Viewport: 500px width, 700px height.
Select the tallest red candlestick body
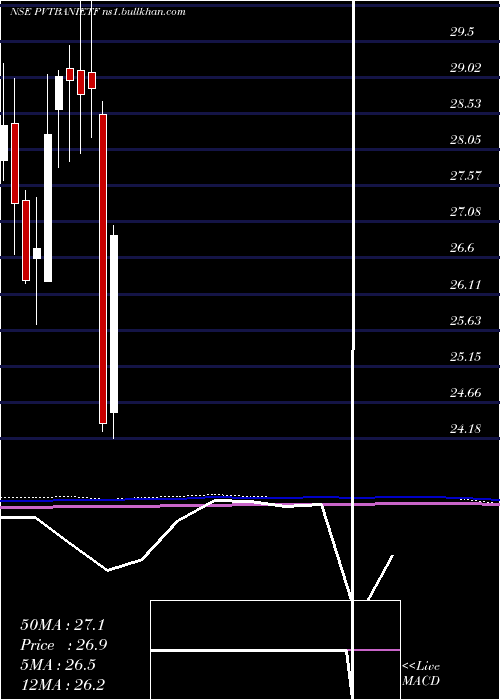tap(103, 269)
